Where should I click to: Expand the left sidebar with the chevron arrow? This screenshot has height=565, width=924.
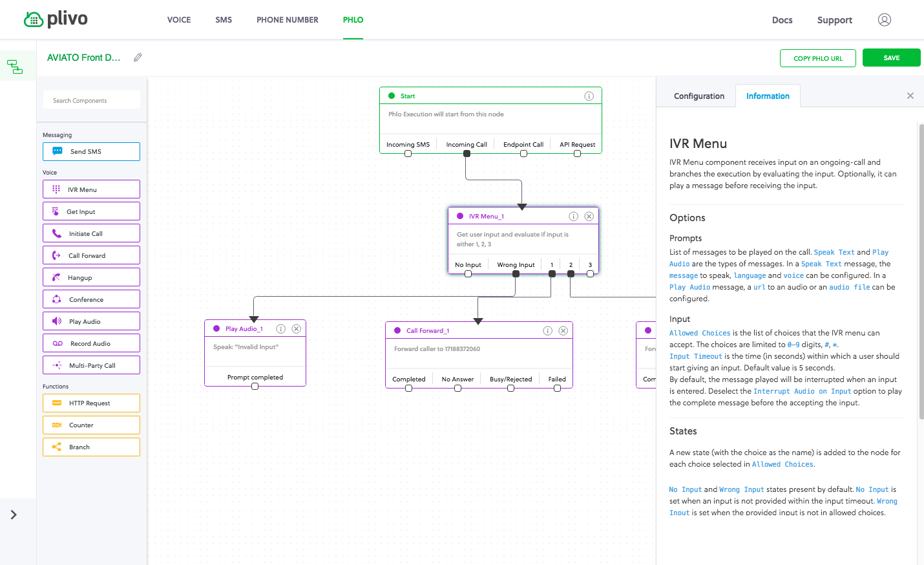click(14, 515)
